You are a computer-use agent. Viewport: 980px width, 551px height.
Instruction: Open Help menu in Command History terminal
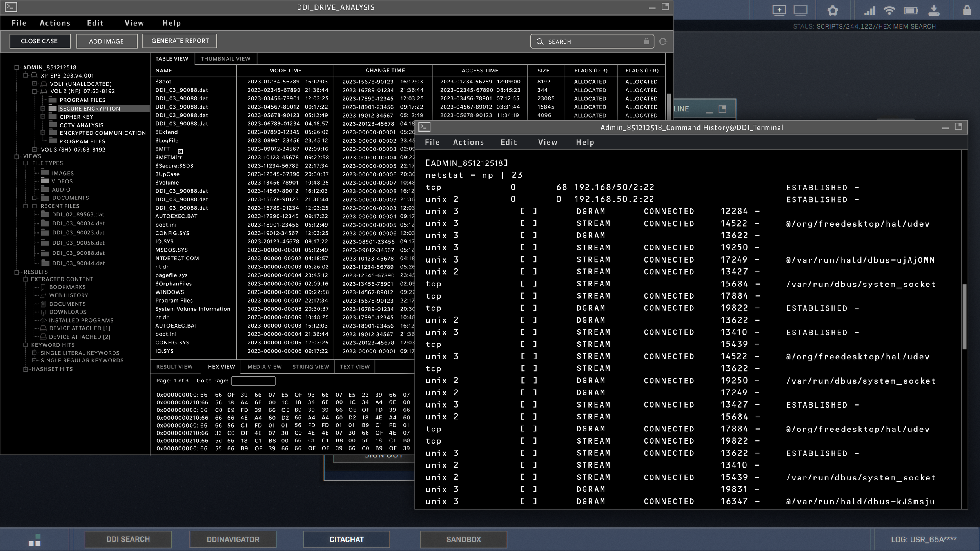[585, 142]
